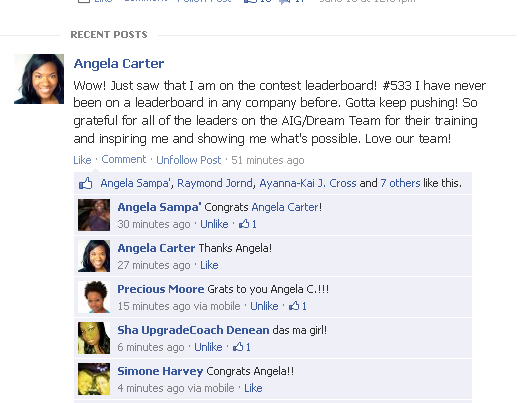Open Ayanna-Kai J. Cross profile link
The image size is (529, 403).
click(308, 183)
